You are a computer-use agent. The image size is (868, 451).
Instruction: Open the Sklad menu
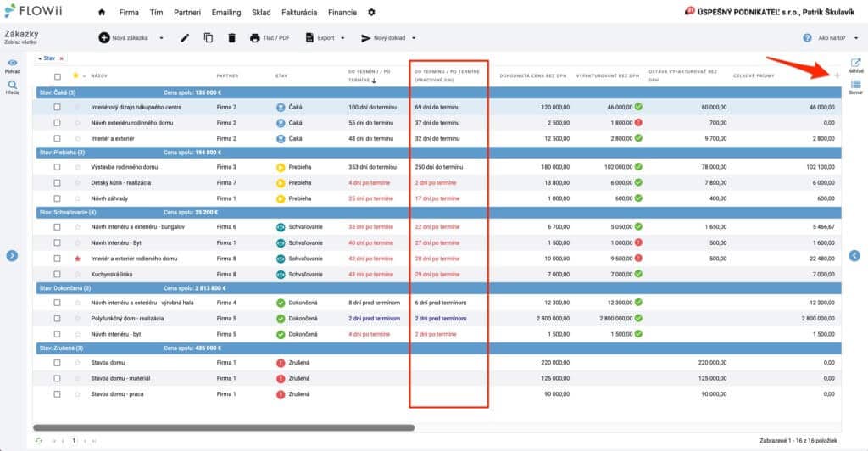[x=261, y=12]
